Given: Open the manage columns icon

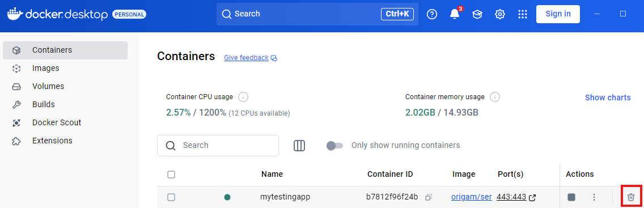Looking at the screenshot, I should tap(299, 146).
